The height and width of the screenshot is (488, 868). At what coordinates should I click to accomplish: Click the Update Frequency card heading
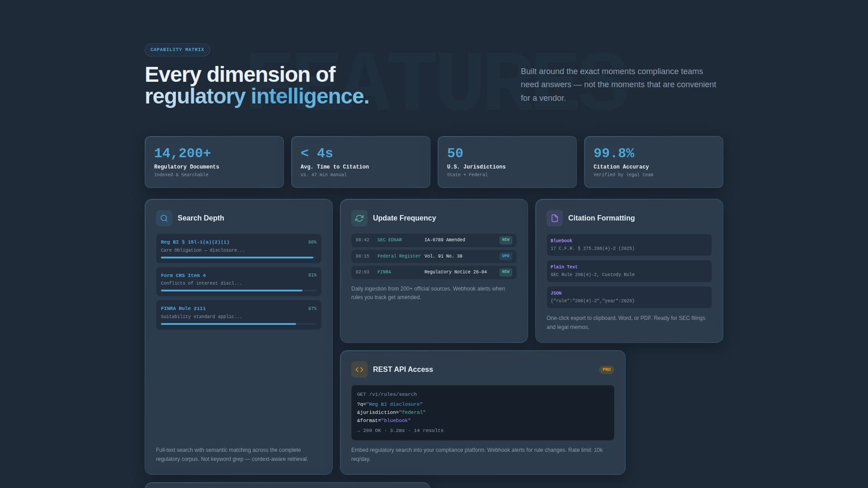point(405,218)
